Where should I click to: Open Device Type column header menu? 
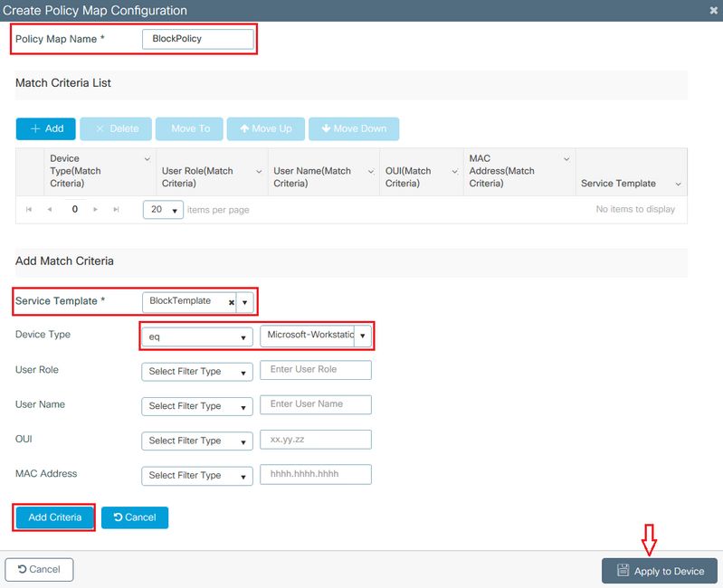click(x=147, y=159)
